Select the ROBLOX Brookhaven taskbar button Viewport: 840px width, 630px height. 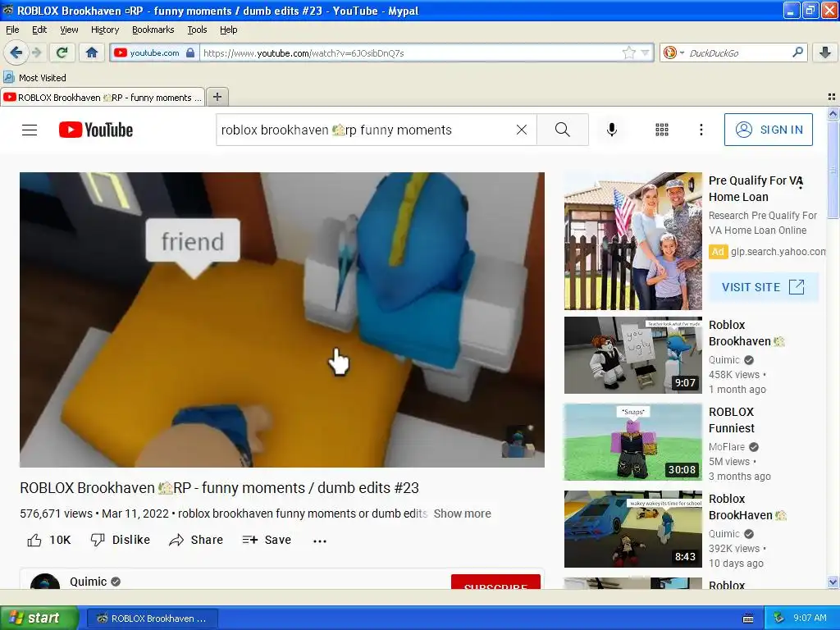(153, 619)
